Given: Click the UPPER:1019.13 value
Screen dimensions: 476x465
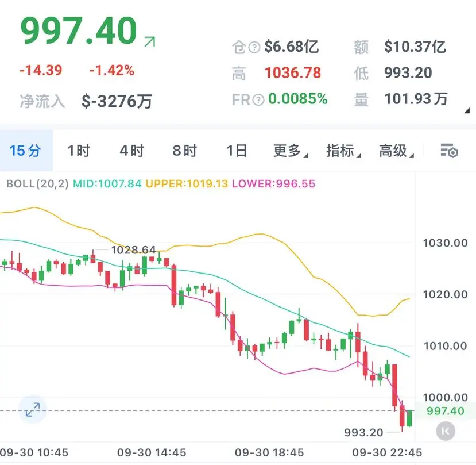Looking at the screenshot, I should (x=187, y=183).
